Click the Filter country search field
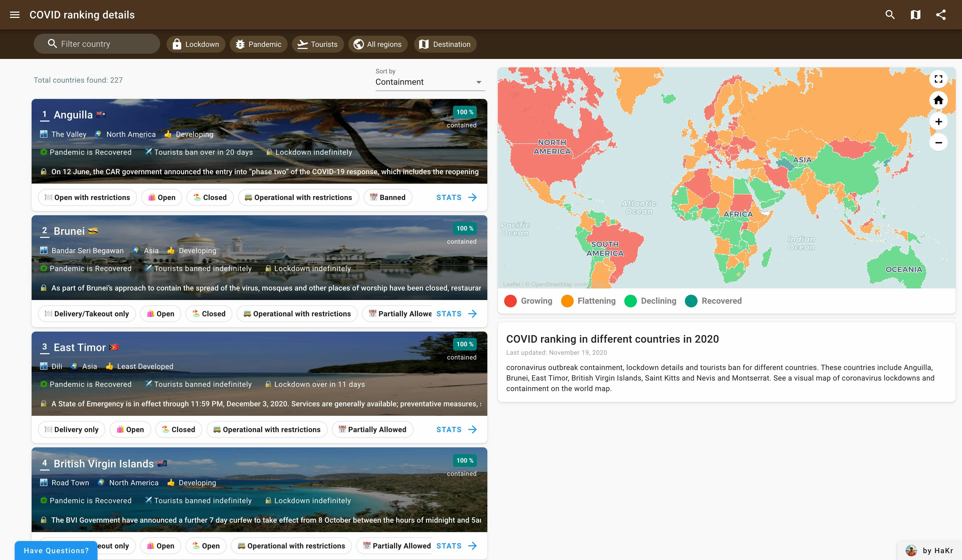 [97, 44]
